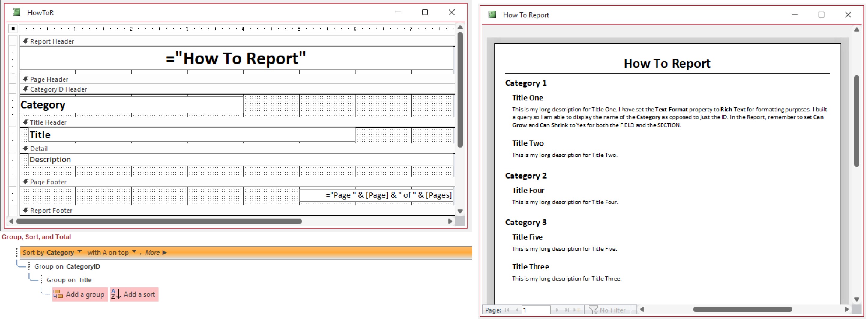Image resolution: width=868 pixels, height=319 pixels.
Task: Click the previous page arrow icon
Action: 517,310
